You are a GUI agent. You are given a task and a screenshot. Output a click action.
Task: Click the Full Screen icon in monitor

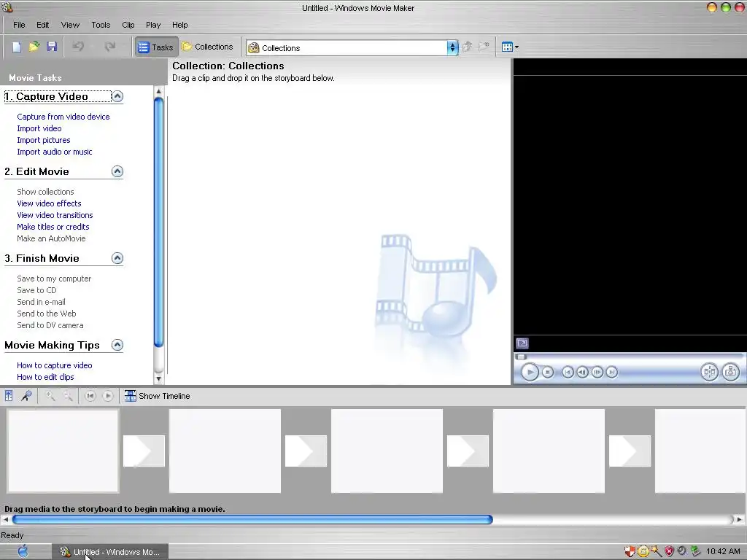coord(522,343)
